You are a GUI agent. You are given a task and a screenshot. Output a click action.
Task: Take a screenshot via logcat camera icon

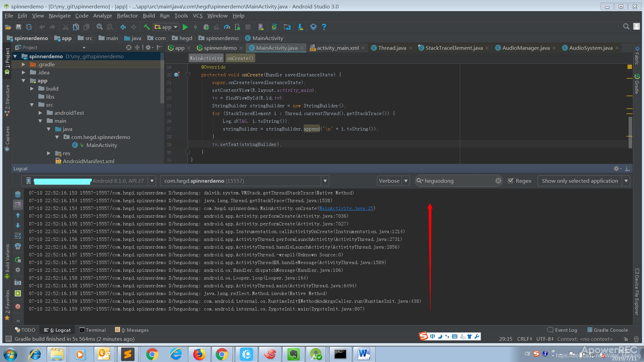pos(18,283)
